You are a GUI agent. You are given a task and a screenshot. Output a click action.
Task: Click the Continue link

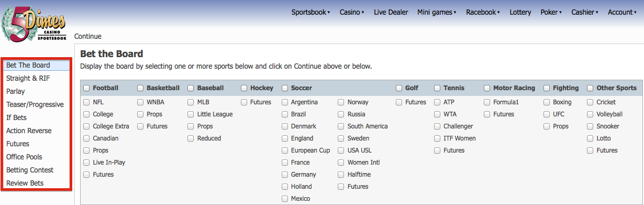tap(88, 36)
